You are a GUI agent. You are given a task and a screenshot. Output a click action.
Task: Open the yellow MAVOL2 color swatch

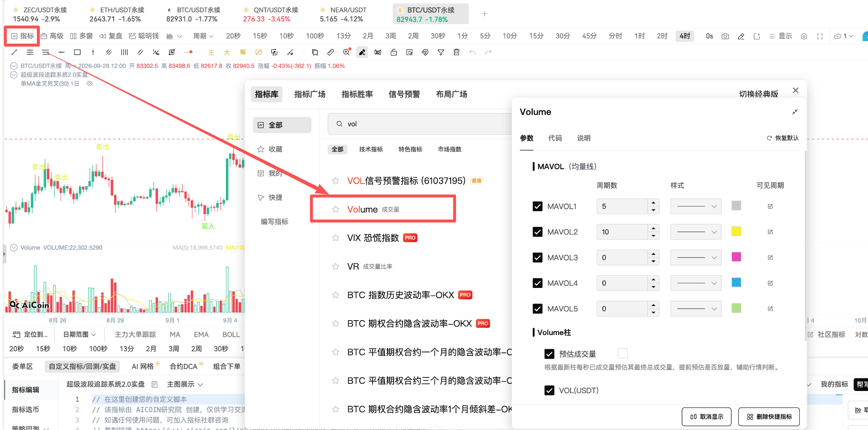[736, 232]
